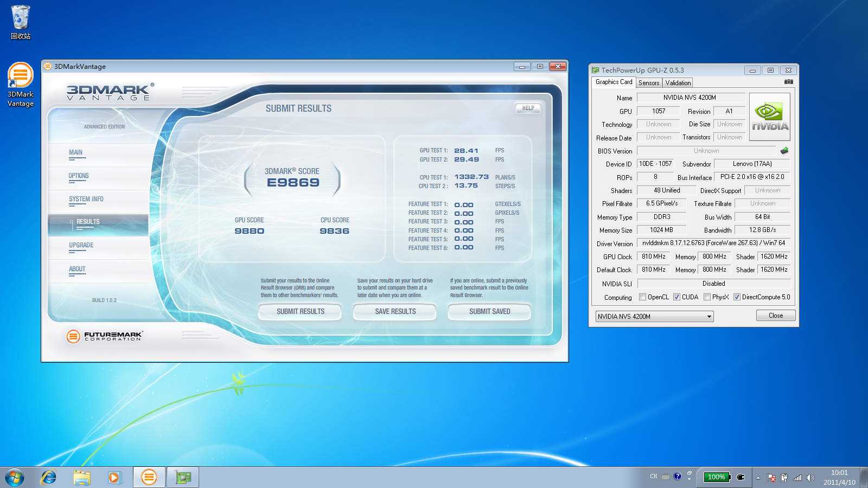Click the network signal tray icon

click(797, 478)
